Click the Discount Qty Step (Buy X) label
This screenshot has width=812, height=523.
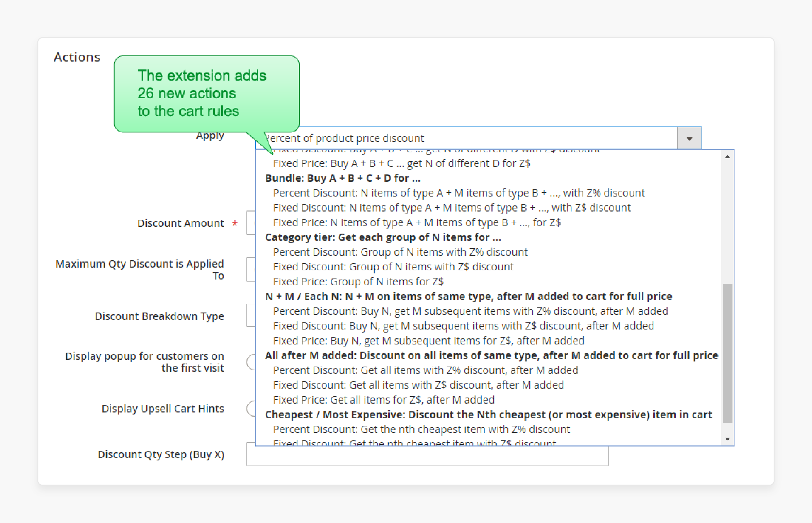pos(161,455)
